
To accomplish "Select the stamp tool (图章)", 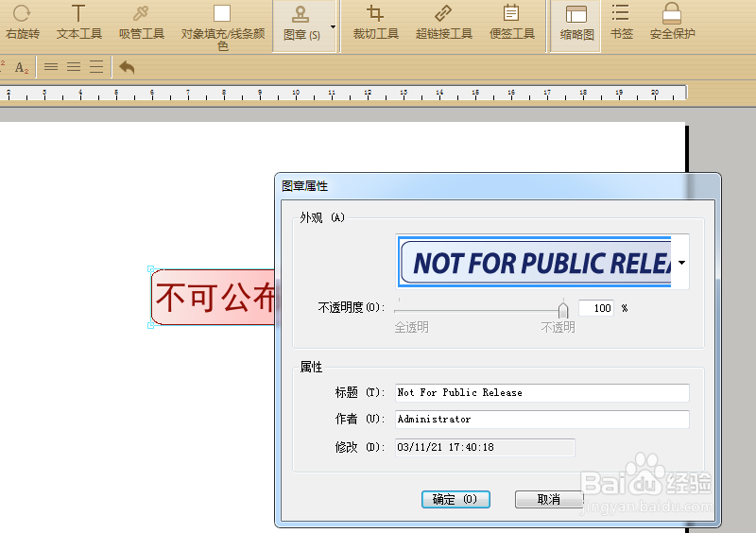I will coord(301,25).
